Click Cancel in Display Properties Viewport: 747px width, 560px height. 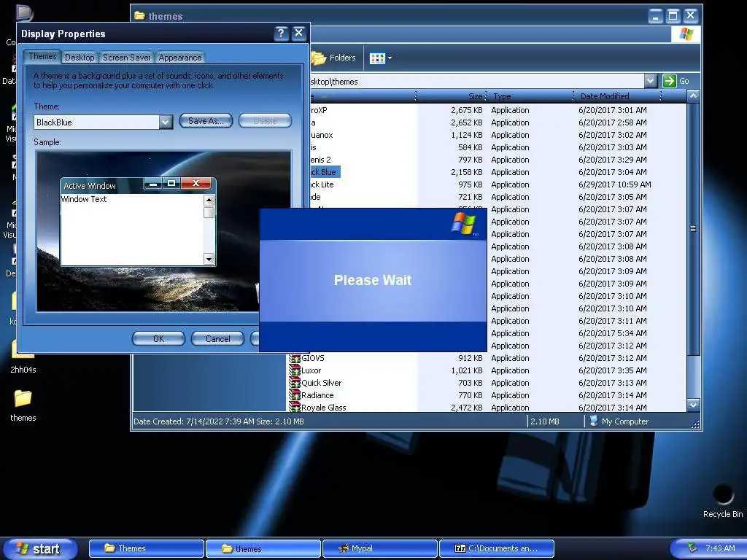tap(217, 338)
